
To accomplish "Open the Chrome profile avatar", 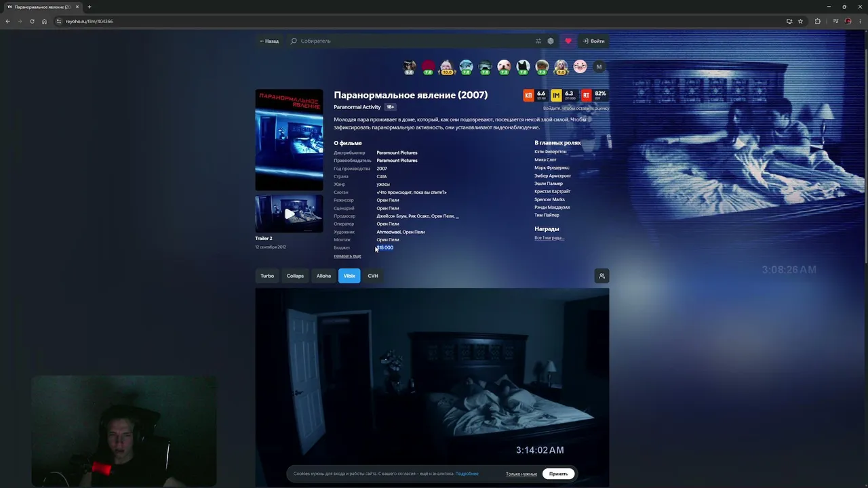I will 848,21.
